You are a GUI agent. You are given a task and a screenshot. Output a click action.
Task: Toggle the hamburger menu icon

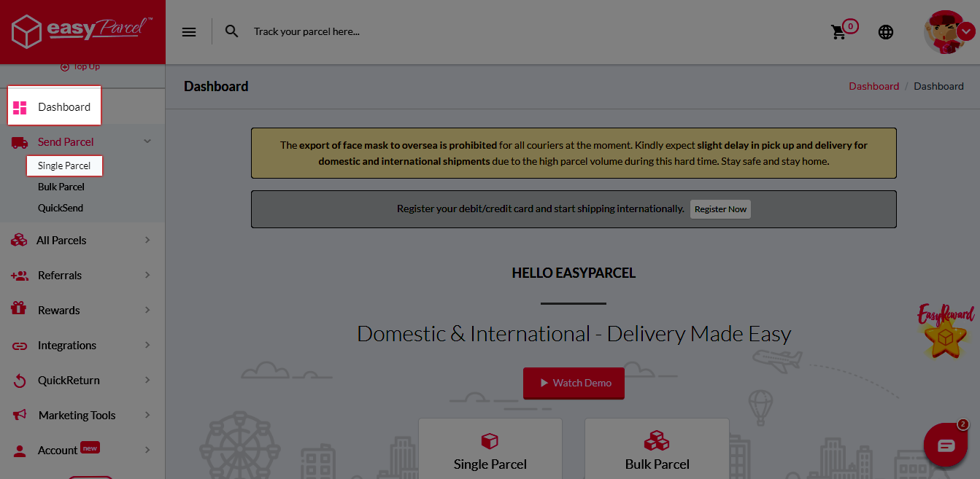(189, 32)
